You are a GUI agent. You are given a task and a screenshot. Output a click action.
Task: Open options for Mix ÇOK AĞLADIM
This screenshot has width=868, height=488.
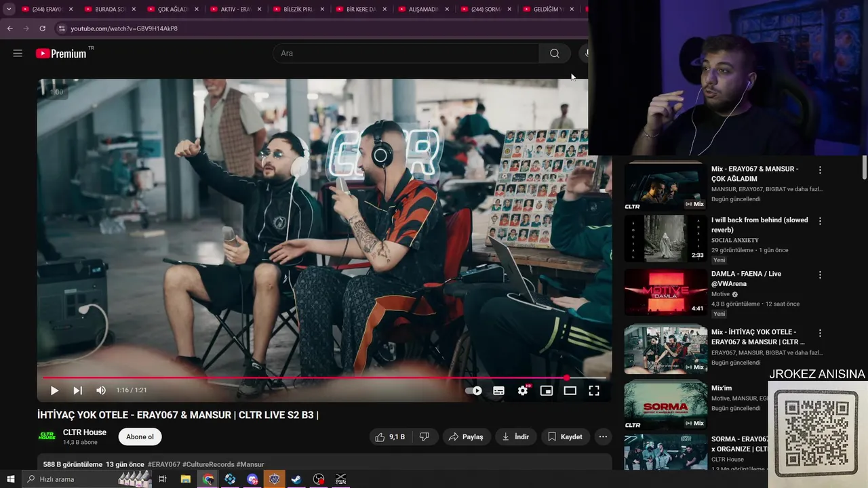pyautogui.click(x=820, y=170)
